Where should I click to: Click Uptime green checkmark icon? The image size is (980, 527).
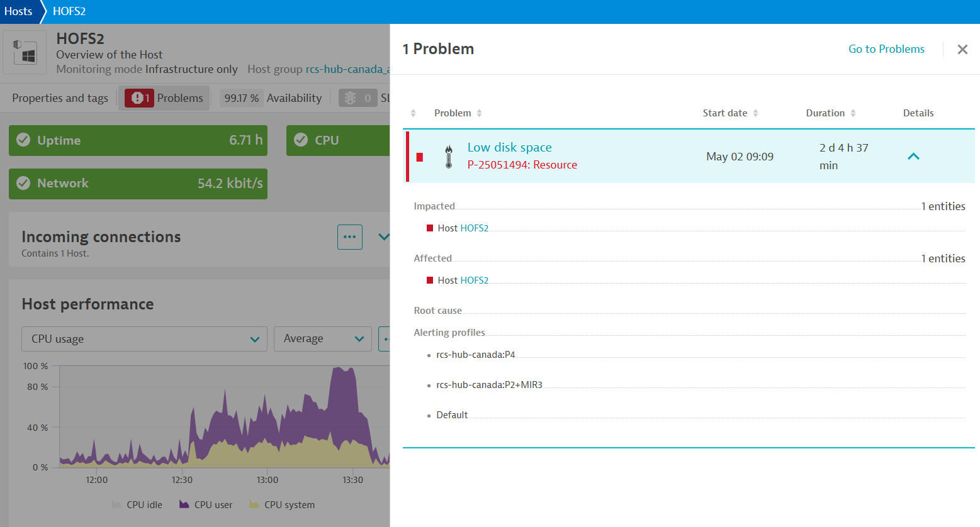23,140
